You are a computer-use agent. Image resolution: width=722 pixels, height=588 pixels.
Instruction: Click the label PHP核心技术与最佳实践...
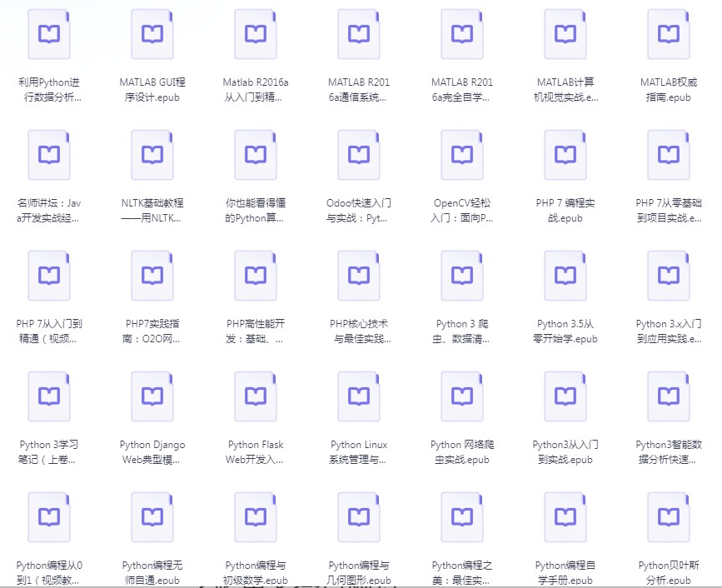pos(359,331)
